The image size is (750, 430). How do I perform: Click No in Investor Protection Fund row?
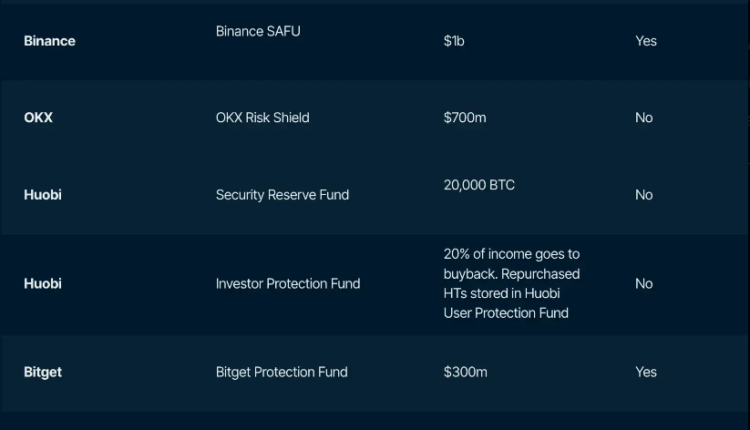point(644,284)
